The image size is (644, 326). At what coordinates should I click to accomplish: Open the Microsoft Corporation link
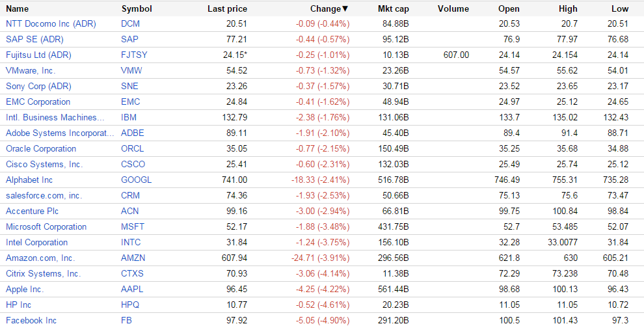pos(46,226)
